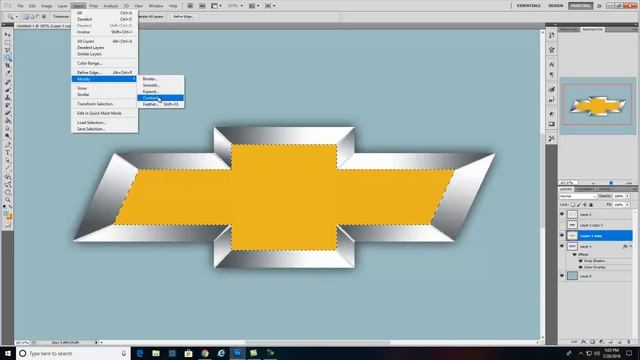640x360 pixels.
Task: Toggle the Effects eye under Layer 1
Action: click(x=575, y=254)
